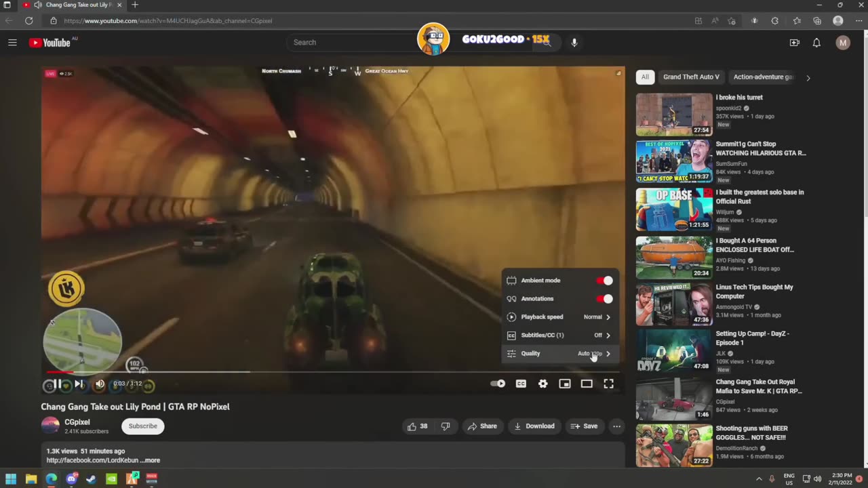The image size is (868, 488).
Task: Open the Create video icon
Action: pos(794,43)
